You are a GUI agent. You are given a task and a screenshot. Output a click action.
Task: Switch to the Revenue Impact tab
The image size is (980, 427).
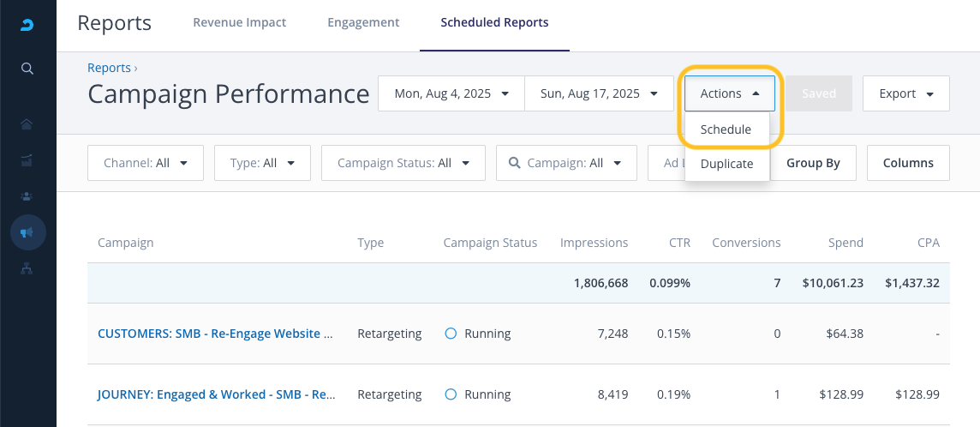pos(239,22)
